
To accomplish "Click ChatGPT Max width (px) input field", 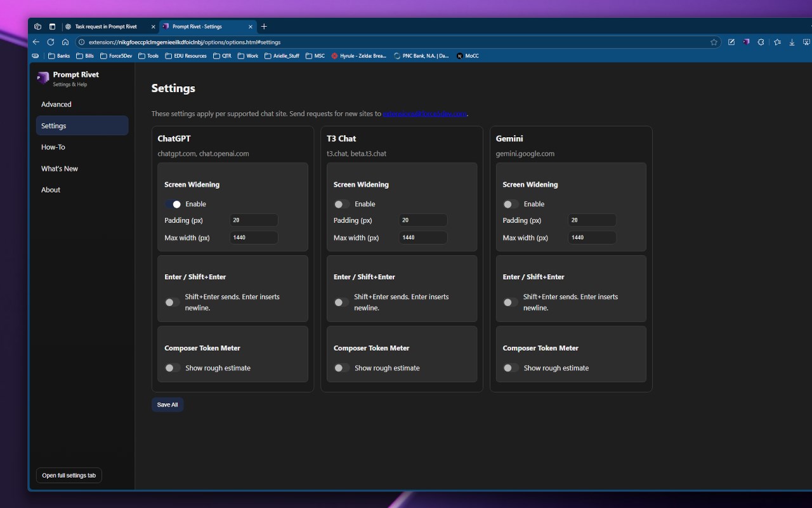I will tap(254, 237).
